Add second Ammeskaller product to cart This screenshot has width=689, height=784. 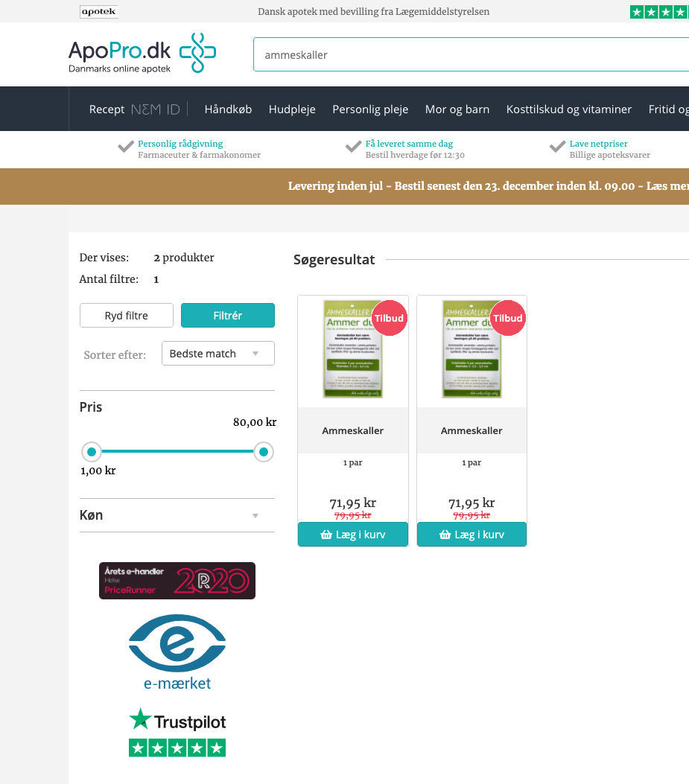pyautogui.click(x=471, y=535)
